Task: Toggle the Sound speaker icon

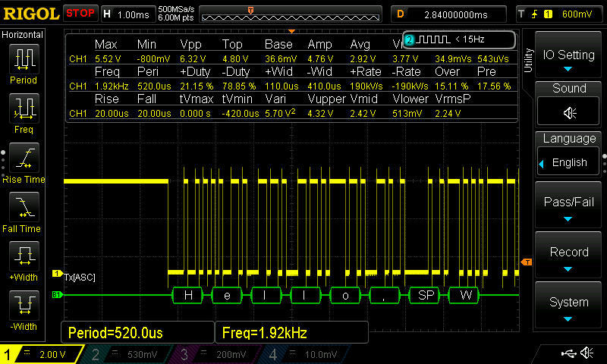Action: click(568, 112)
